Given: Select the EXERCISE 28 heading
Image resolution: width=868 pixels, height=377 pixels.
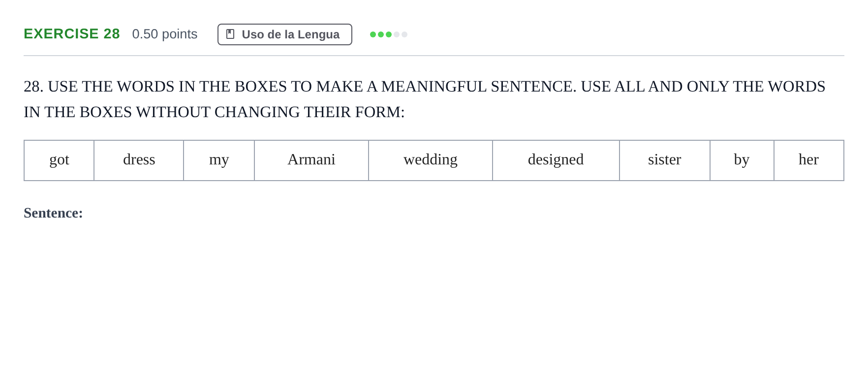Looking at the screenshot, I should [72, 33].
